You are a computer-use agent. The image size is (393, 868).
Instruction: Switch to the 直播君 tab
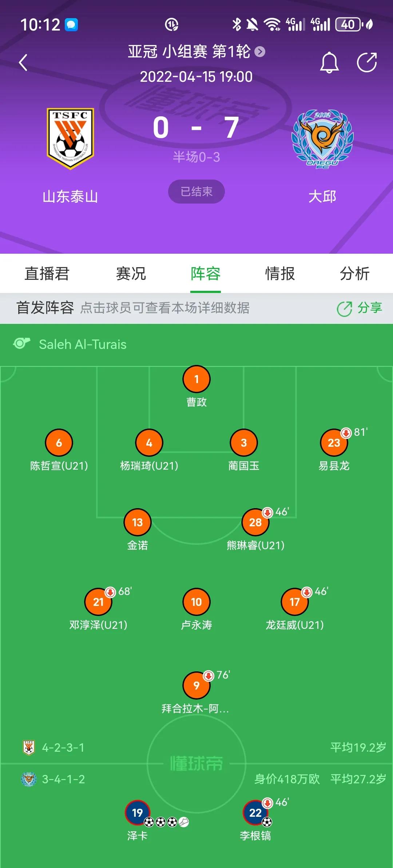coord(47,274)
